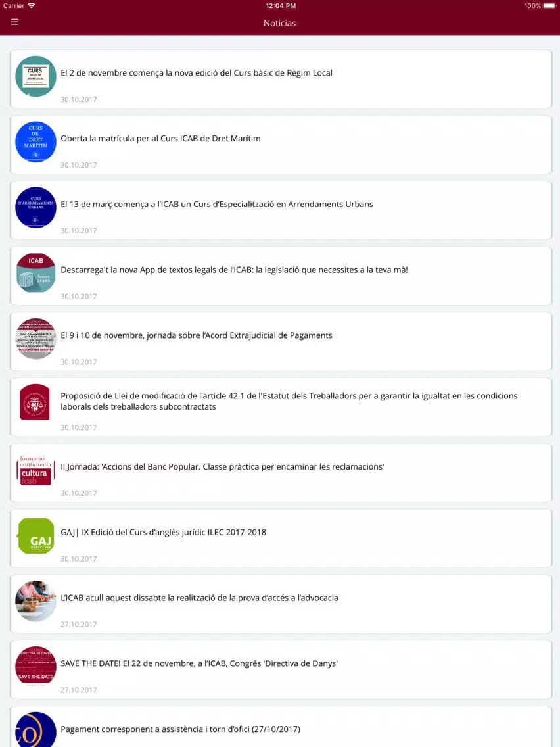Tap the dark blue Arrendaments Urbans course icon
The height and width of the screenshot is (747, 560).
coord(35,207)
